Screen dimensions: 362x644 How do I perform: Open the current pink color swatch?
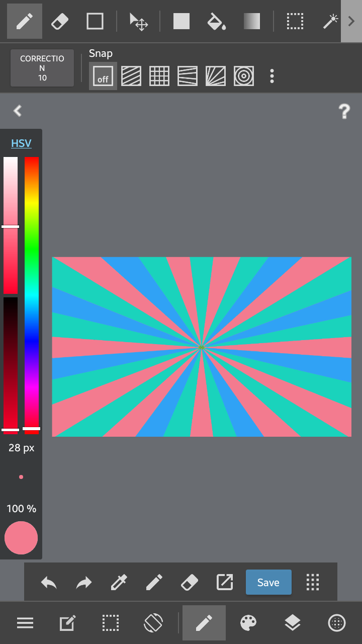[x=21, y=538]
